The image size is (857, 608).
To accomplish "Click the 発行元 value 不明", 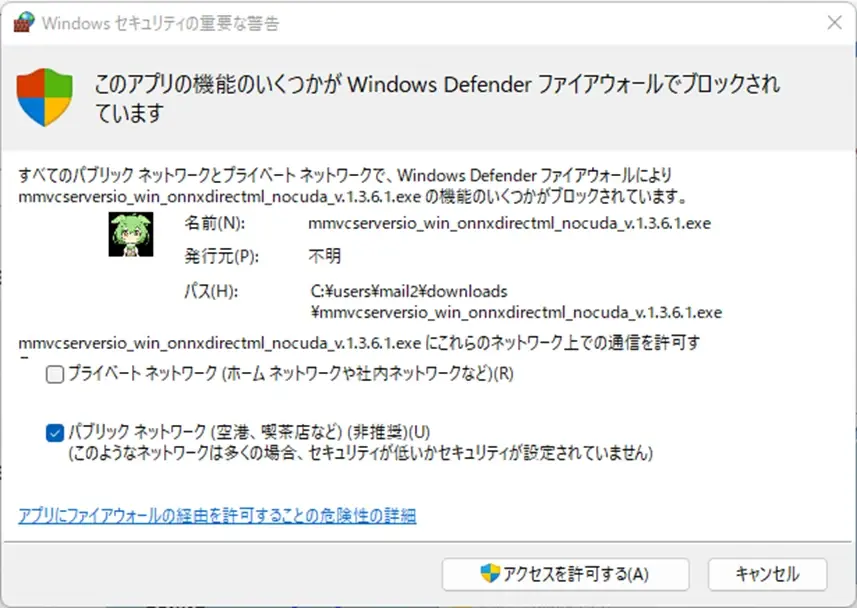I will [325, 256].
